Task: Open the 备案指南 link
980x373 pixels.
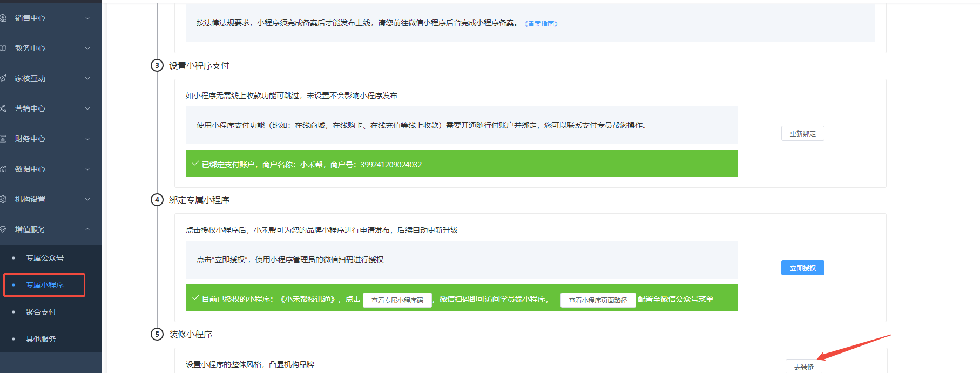Action: tap(541, 24)
